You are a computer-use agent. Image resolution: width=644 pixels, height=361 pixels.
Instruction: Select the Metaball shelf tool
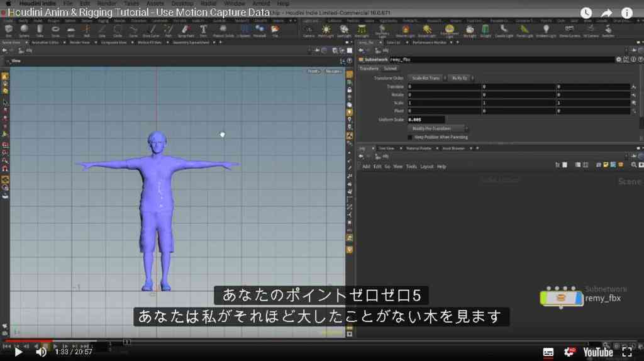click(260, 30)
